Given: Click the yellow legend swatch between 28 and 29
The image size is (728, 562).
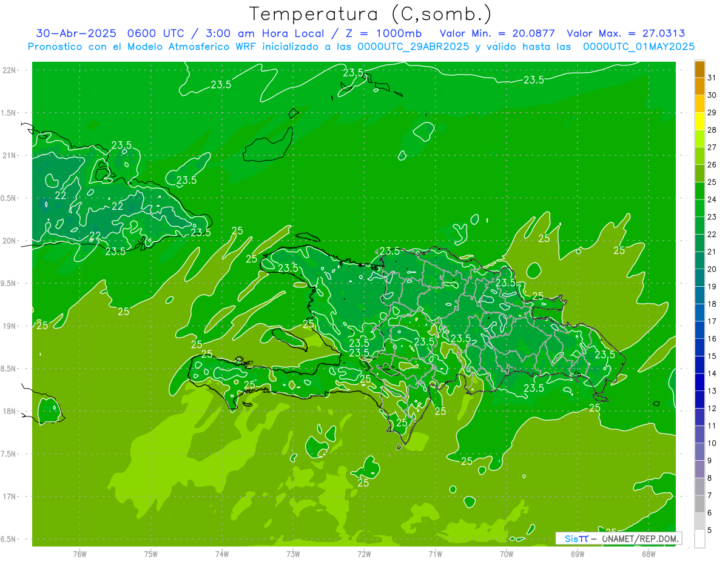Looking at the screenshot, I should click(700, 121).
